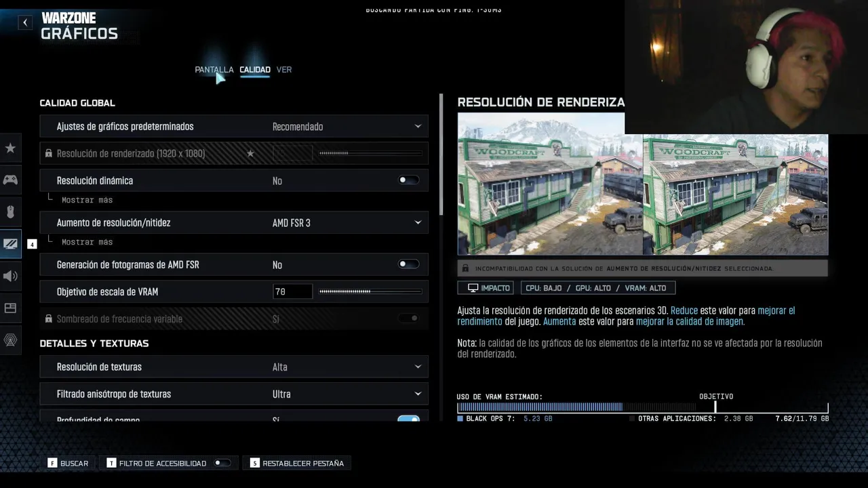
Task: Toggle Resolución dinámica switch
Action: click(x=408, y=180)
